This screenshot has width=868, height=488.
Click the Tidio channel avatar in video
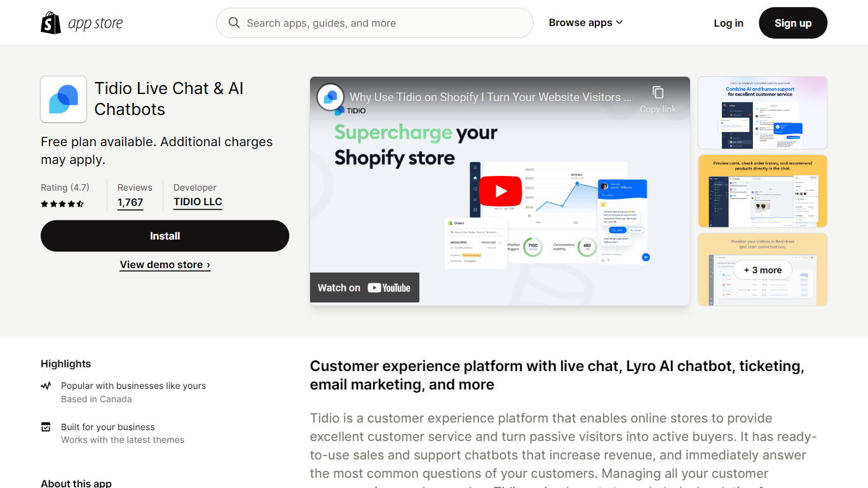(x=330, y=97)
